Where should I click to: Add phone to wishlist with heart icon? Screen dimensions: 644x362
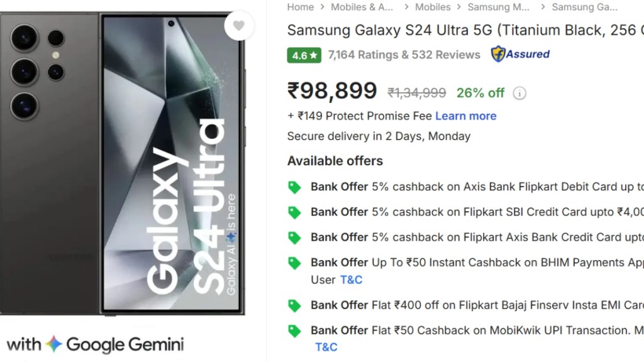[x=239, y=26]
